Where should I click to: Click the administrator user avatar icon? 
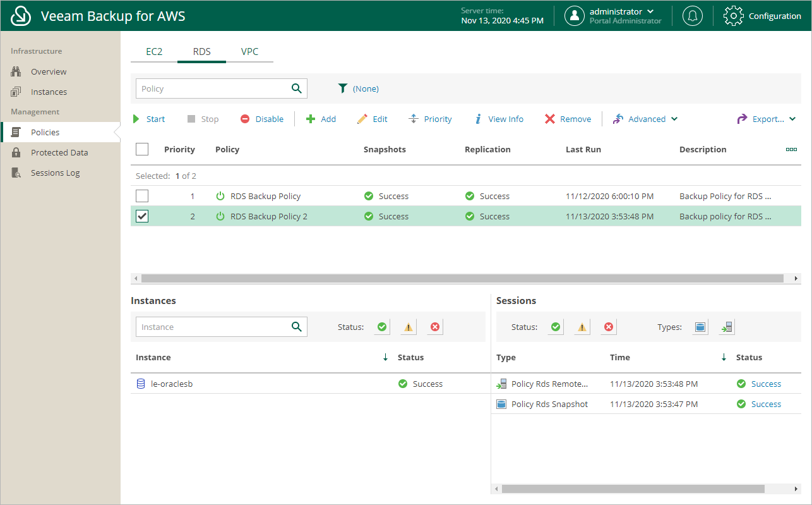point(574,16)
